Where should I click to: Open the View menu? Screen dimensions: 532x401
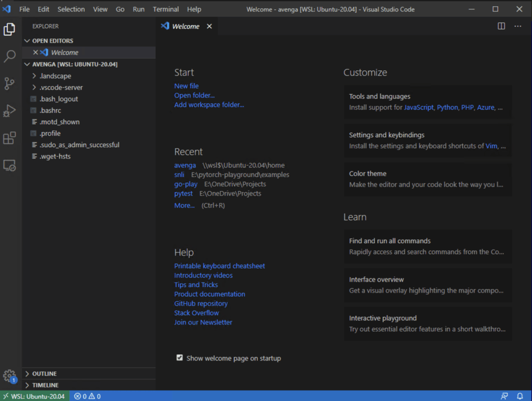tap(100, 9)
